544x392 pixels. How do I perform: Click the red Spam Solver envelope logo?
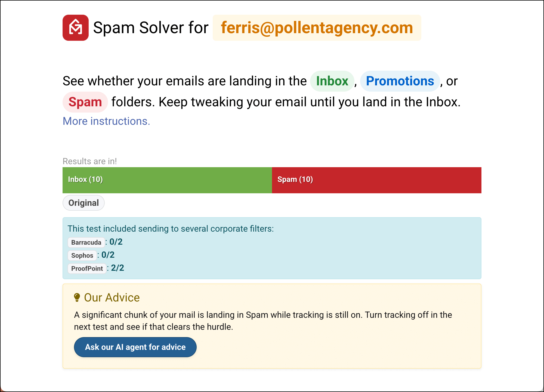(76, 28)
